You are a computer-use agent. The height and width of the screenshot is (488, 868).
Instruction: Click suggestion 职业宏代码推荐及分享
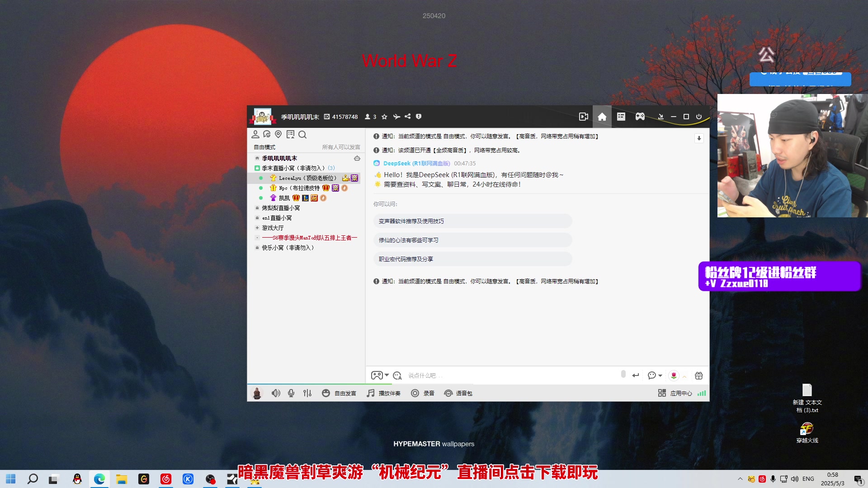click(472, 259)
